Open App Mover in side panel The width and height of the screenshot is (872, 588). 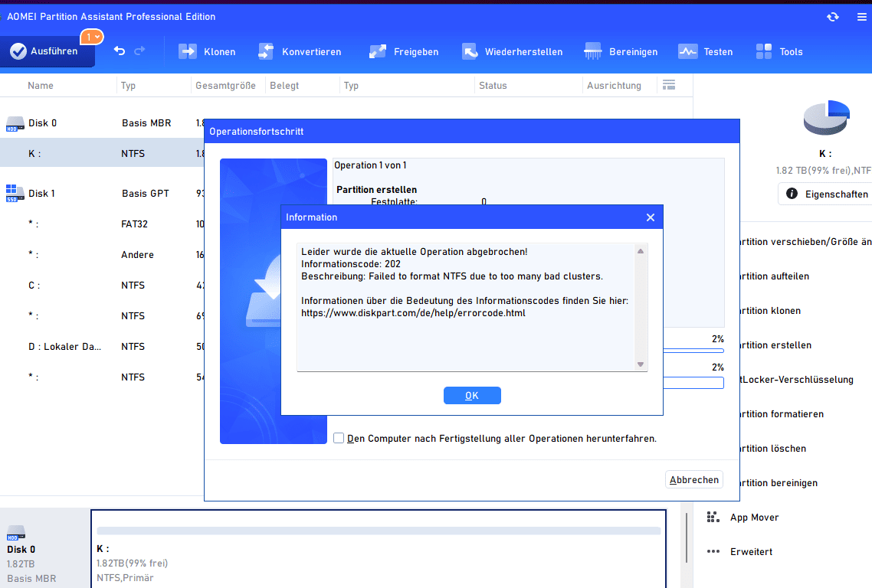click(x=743, y=518)
